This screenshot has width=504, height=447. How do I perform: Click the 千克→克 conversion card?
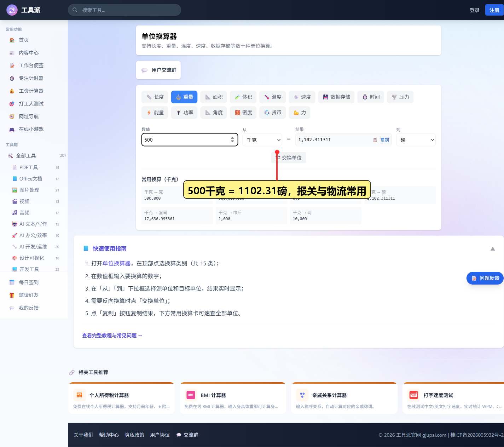point(177,195)
